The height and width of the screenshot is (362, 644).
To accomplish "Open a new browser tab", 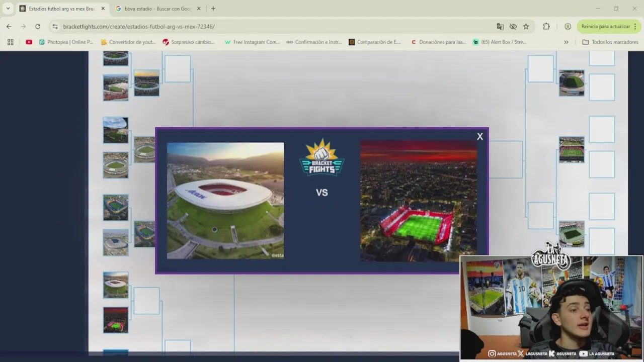I will [x=213, y=9].
